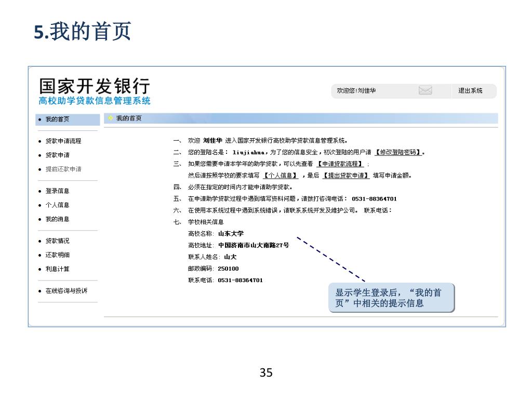
Task: Open 贷款申请 sidebar item
Action: [57, 155]
